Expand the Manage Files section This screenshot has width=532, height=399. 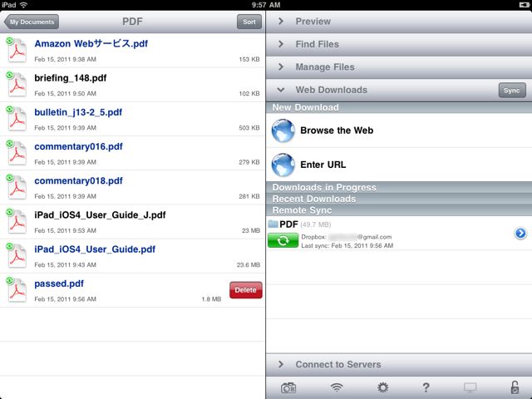[399, 67]
